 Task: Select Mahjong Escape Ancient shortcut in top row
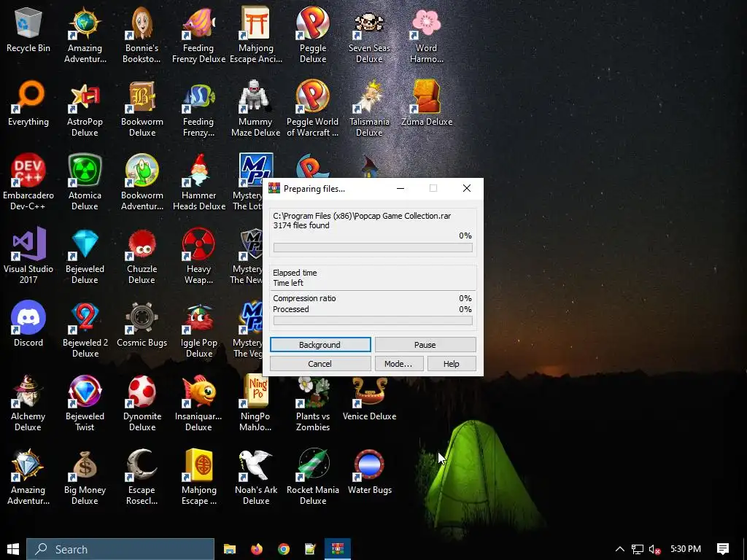tap(256, 35)
